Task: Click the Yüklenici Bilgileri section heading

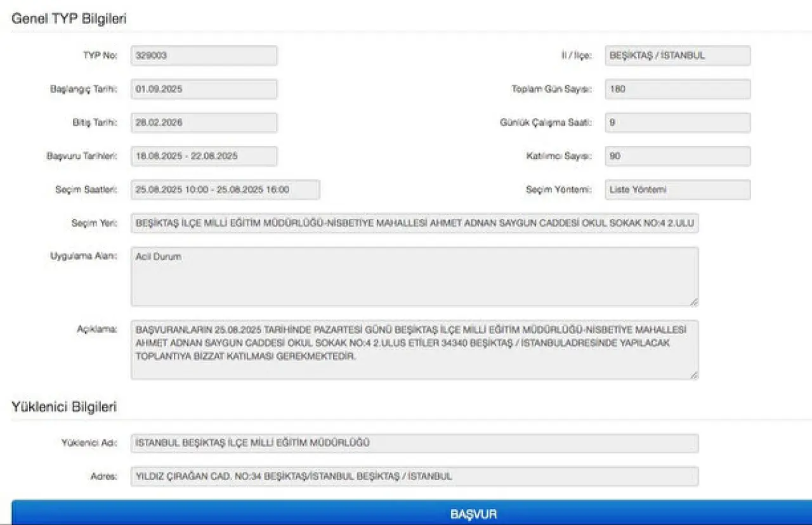Action: click(64, 407)
